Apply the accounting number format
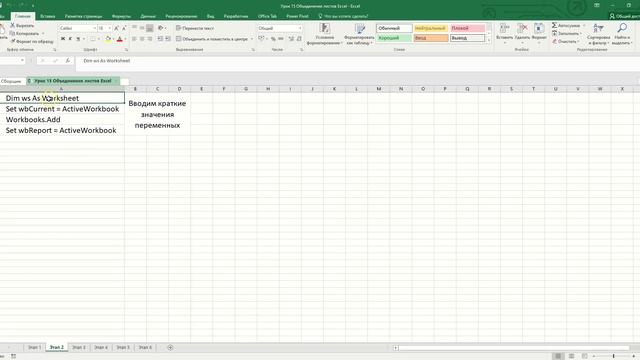Image resolution: width=640 pixels, height=360 pixels. point(261,39)
